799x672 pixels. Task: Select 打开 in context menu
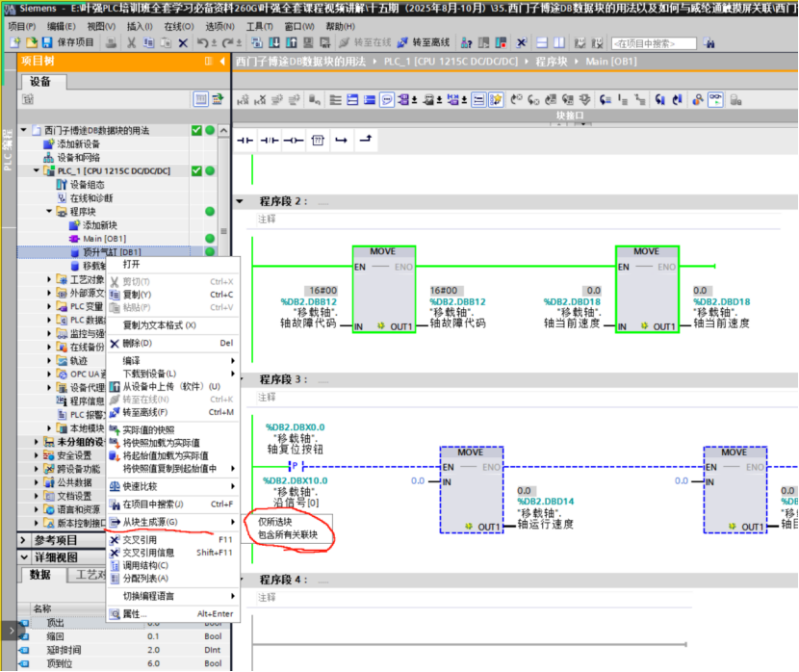[173, 265]
